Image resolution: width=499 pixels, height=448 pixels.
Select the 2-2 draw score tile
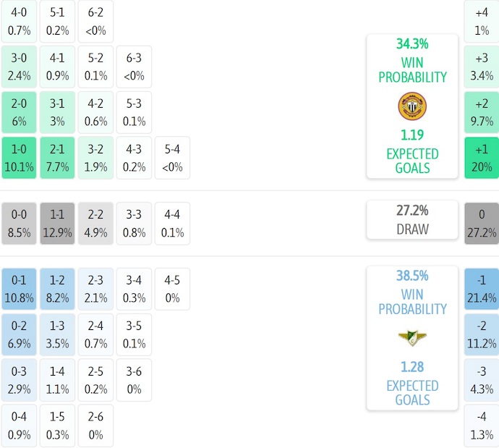(96, 223)
